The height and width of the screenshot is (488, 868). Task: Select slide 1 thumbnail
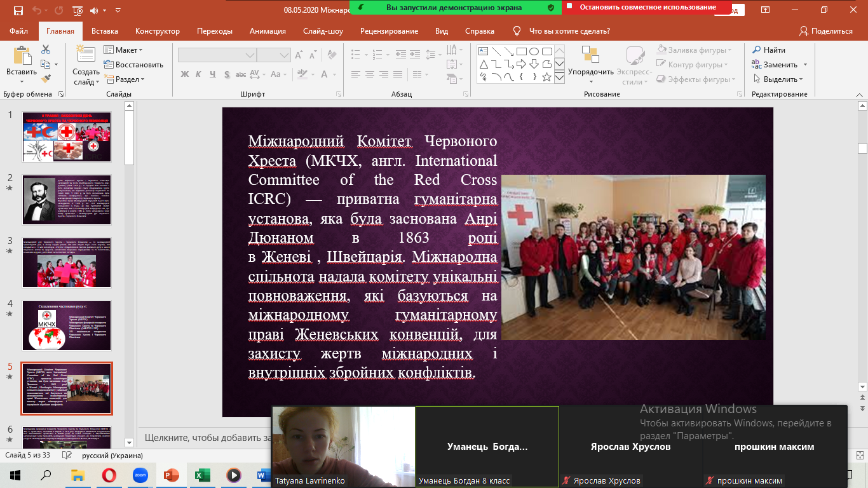[x=67, y=137]
